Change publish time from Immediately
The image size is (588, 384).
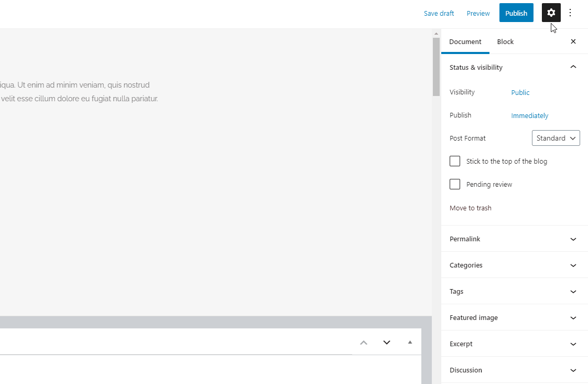pyautogui.click(x=529, y=115)
